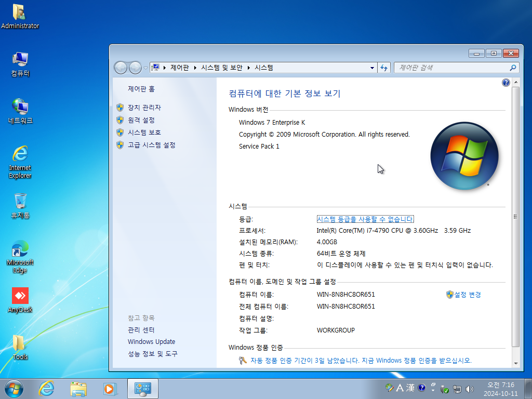Screen dimensions: 532x399
Task: Click the taskbar clock 오전 7:16
Action: [501, 385]
